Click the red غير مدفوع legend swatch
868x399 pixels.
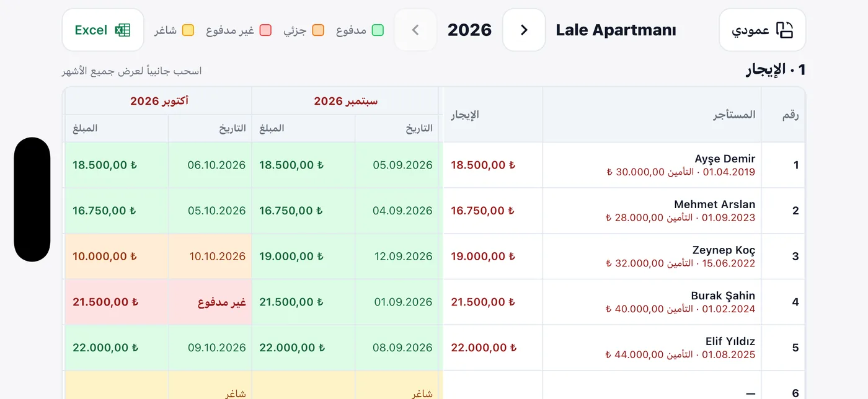[265, 30]
